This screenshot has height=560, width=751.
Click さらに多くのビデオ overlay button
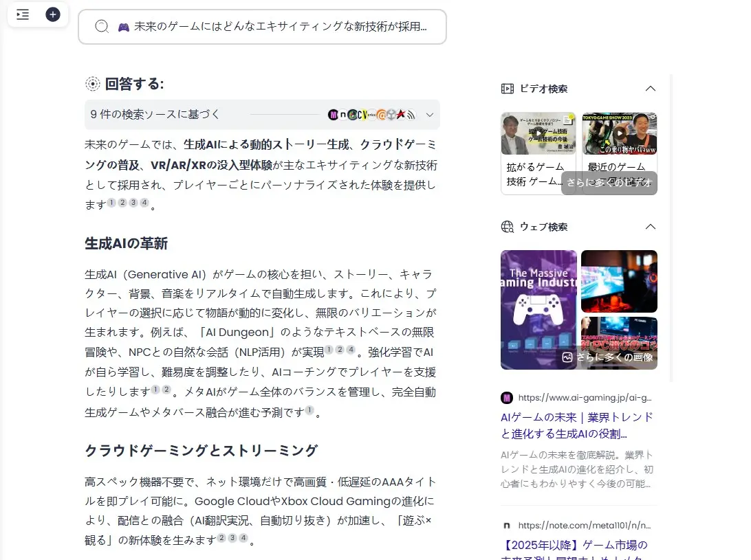pyautogui.click(x=609, y=182)
